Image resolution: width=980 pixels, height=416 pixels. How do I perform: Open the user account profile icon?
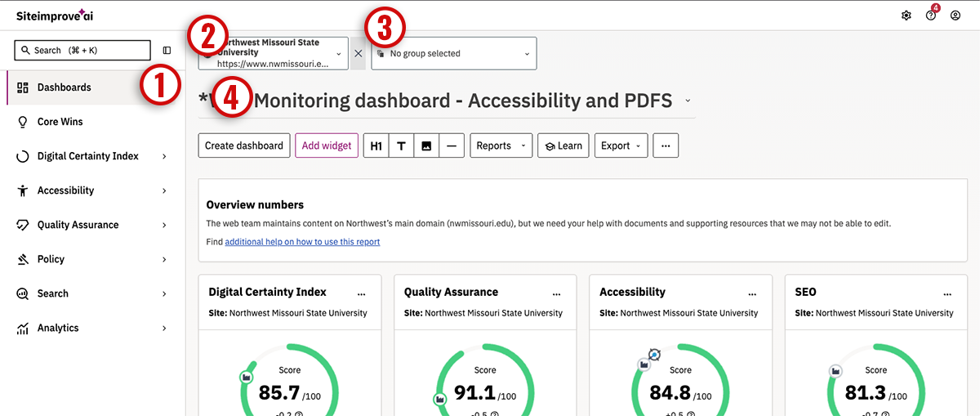click(x=955, y=16)
